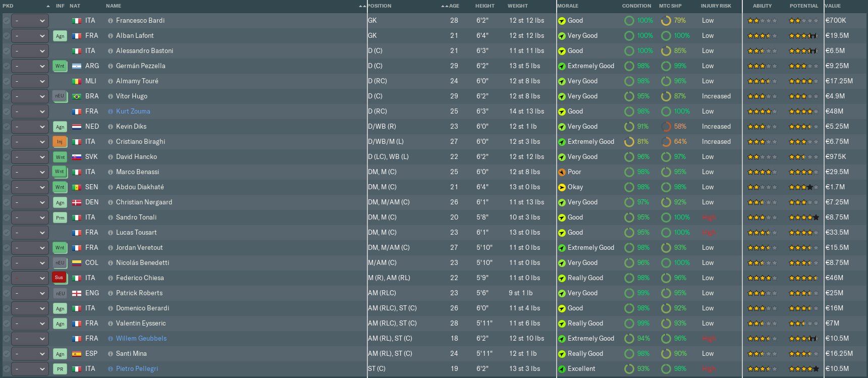Click the info icon next to Willem Geubbels
This screenshot has width=868, height=378.
pyautogui.click(x=111, y=339)
